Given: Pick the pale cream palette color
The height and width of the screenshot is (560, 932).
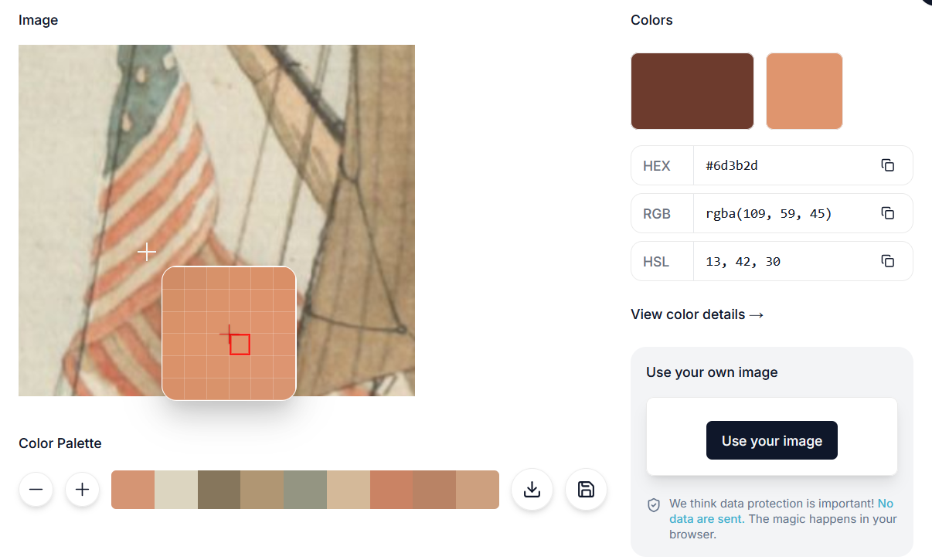Looking at the screenshot, I should [176, 490].
